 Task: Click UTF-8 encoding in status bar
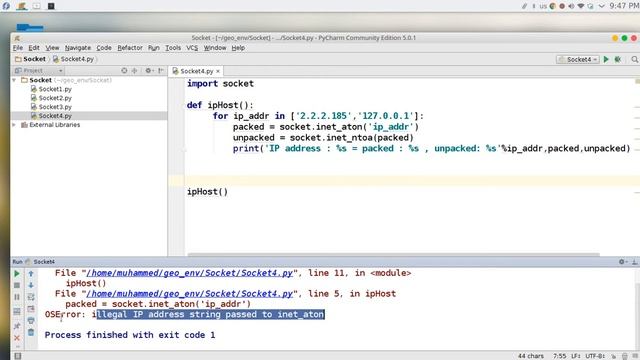(595, 356)
